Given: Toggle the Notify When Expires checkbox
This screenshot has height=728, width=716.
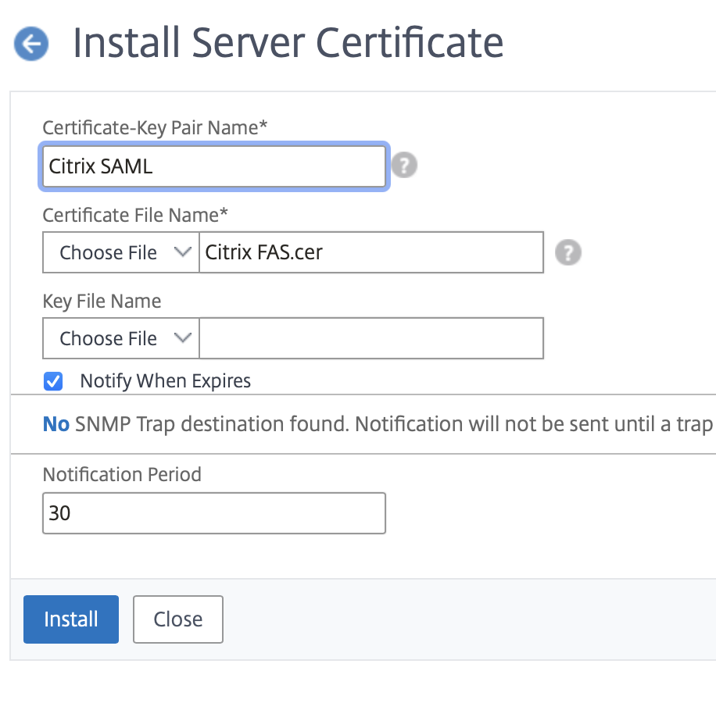Looking at the screenshot, I should (53, 381).
